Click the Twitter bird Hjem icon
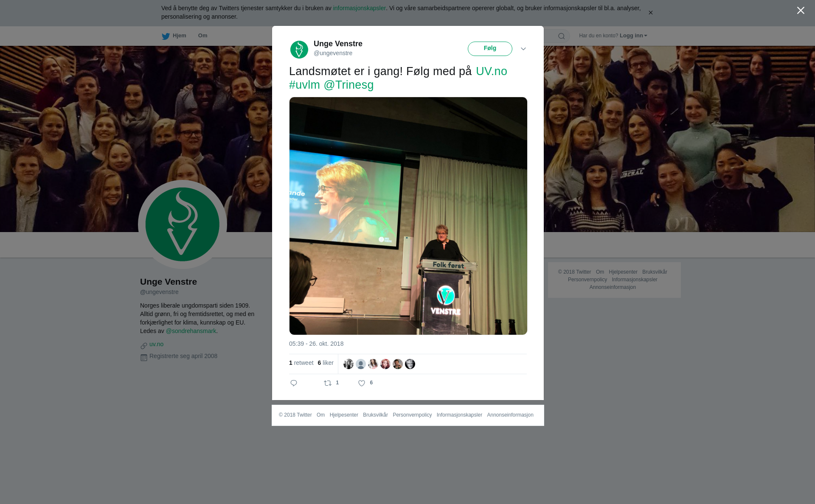The height and width of the screenshot is (504, 815). [x=166, y=36]
